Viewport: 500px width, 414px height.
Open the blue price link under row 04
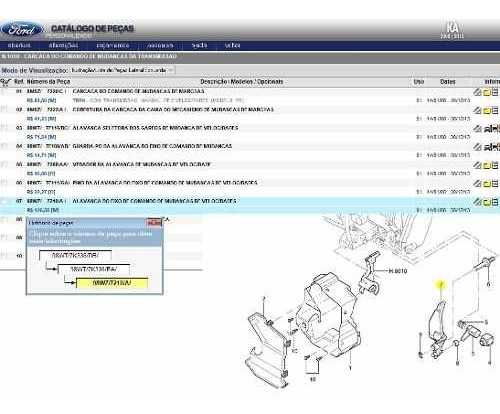click(41, 155)
